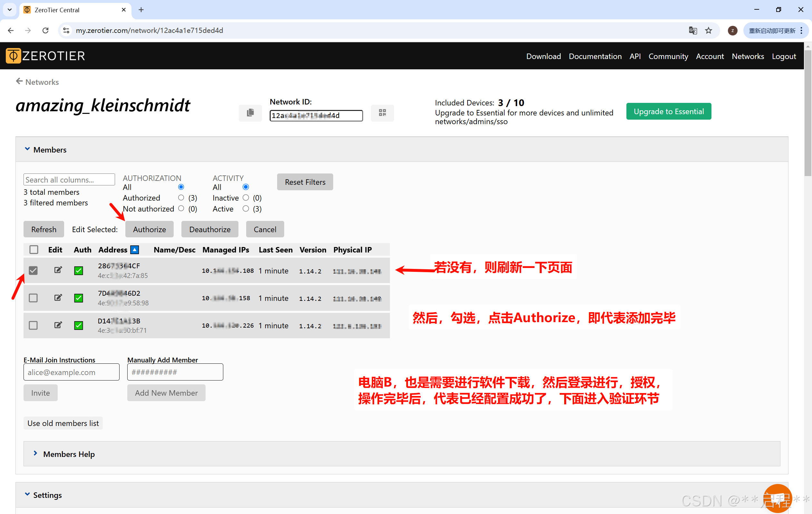Toggle the Address column sort arrow
This screenshot has width=812, height=514.
[135, 250]
